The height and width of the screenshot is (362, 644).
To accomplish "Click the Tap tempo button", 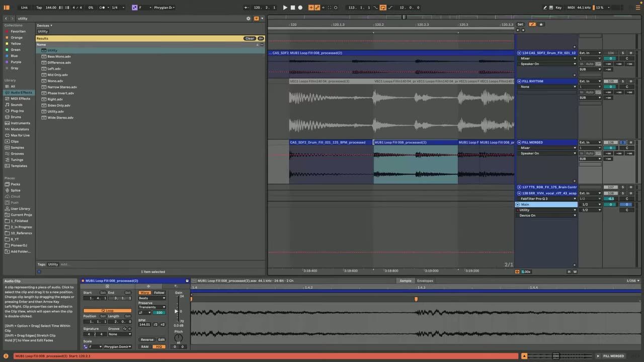I will pyautogui.click(x=39, y=8).
